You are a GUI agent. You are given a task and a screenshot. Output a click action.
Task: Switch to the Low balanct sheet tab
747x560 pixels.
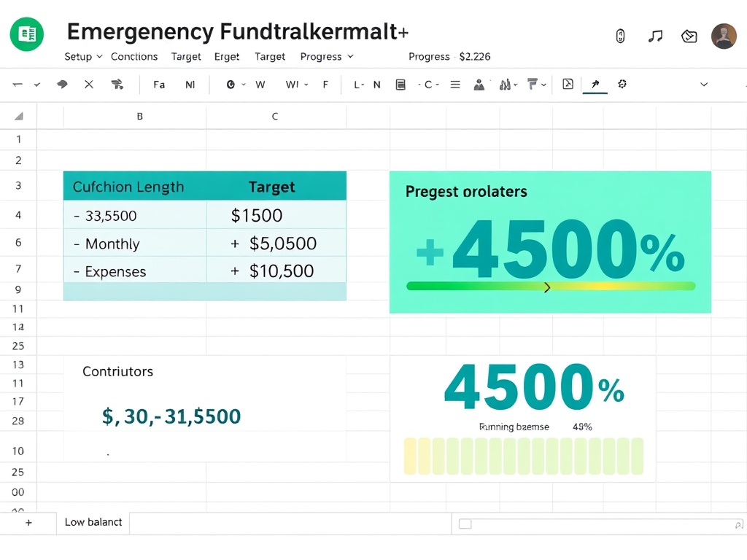(93, 522)
